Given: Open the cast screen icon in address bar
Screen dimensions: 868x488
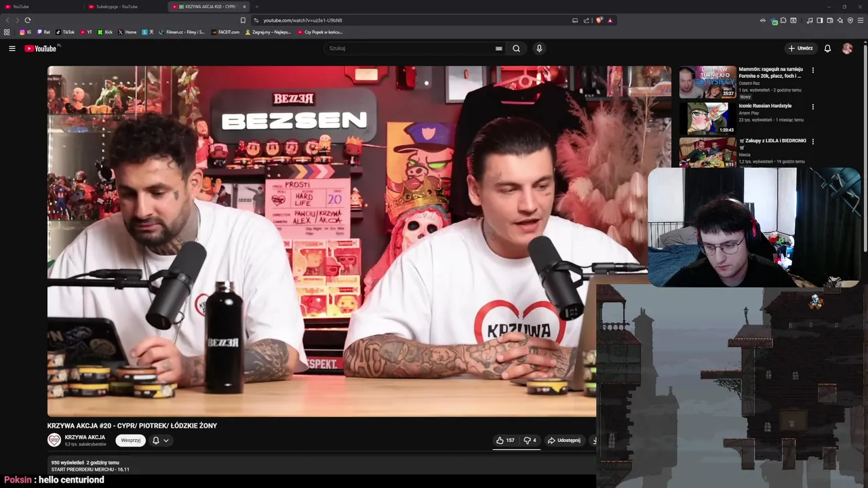Looking at the screenshot, I should tap(575, 20).
